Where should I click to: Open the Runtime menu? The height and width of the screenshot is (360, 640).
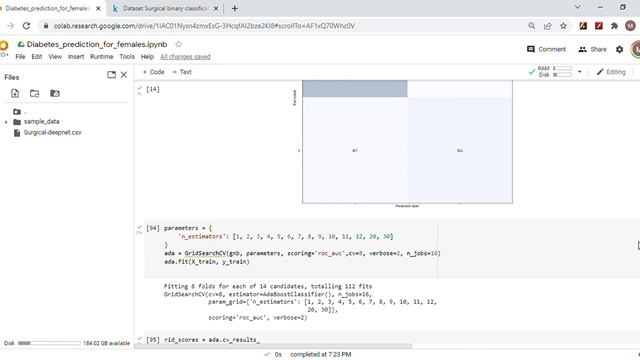click(x=102, y=57)
